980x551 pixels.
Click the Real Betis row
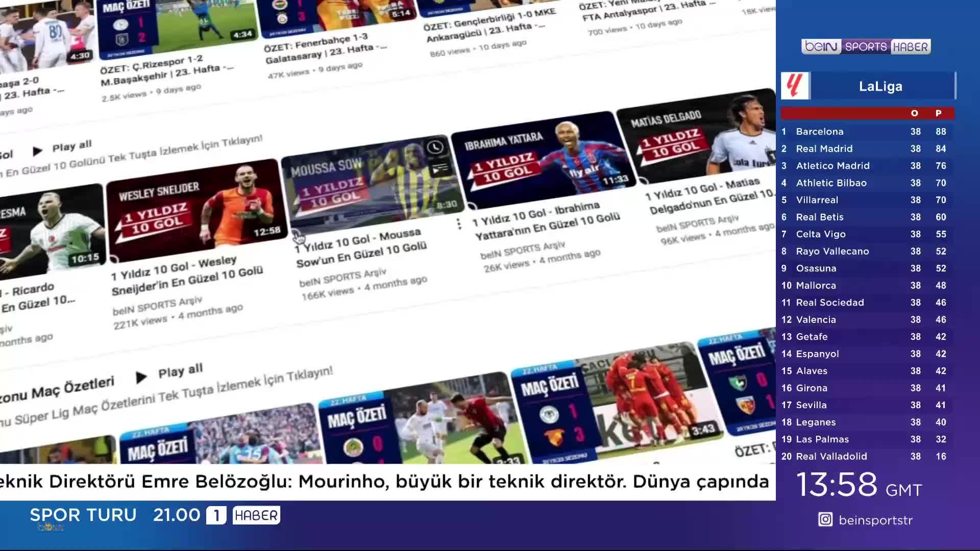[867, 217]
